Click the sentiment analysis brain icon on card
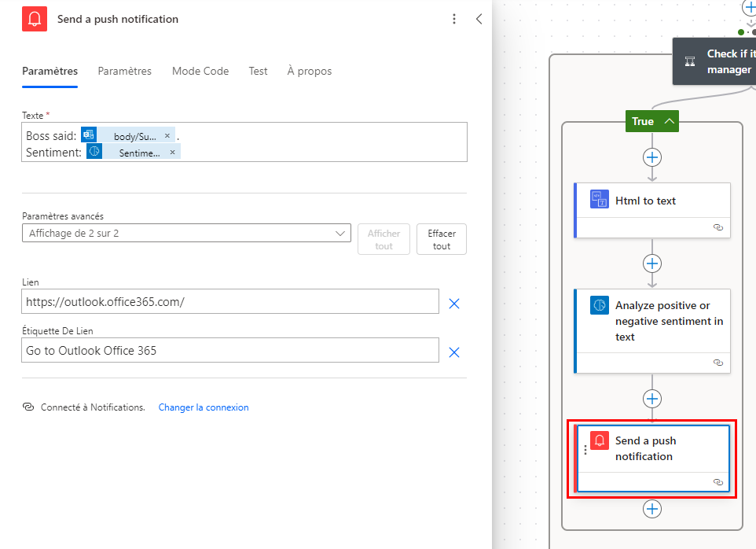The image size is (756, 549). click(600, 305)
